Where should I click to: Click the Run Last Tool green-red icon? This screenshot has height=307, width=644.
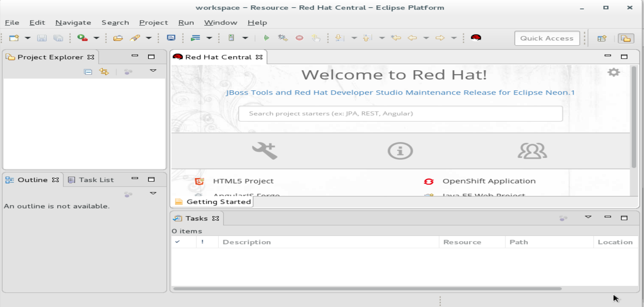[x=82, y=38]
